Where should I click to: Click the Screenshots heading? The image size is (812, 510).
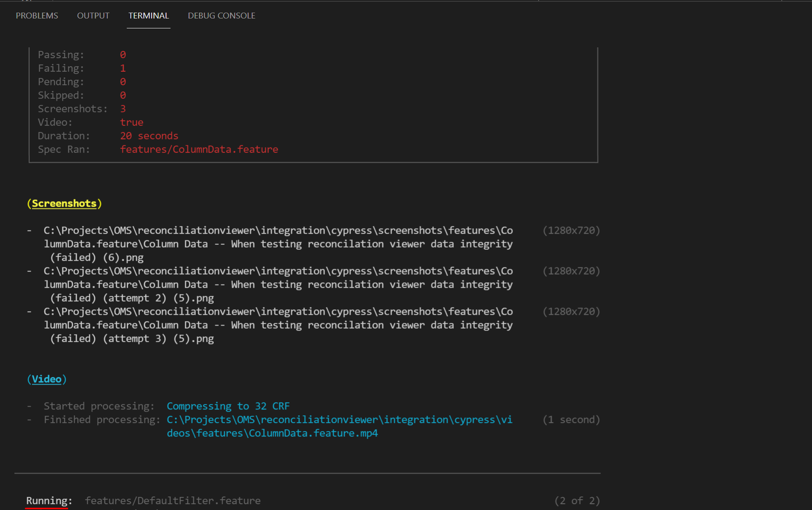point(64,203)
